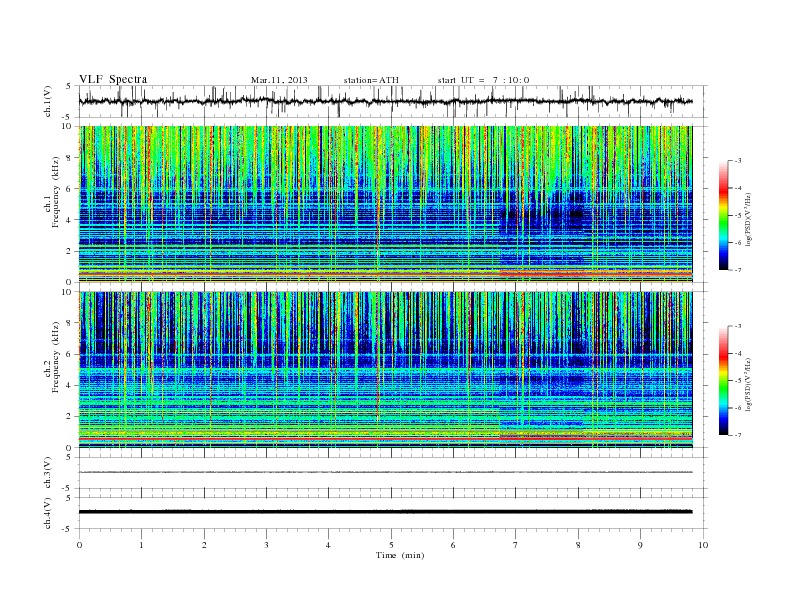This screenshot has height=612, width=792.
Task: Click the ch.3 flat waveform trace
Action: pyautogui.click(x=385, y=472)
